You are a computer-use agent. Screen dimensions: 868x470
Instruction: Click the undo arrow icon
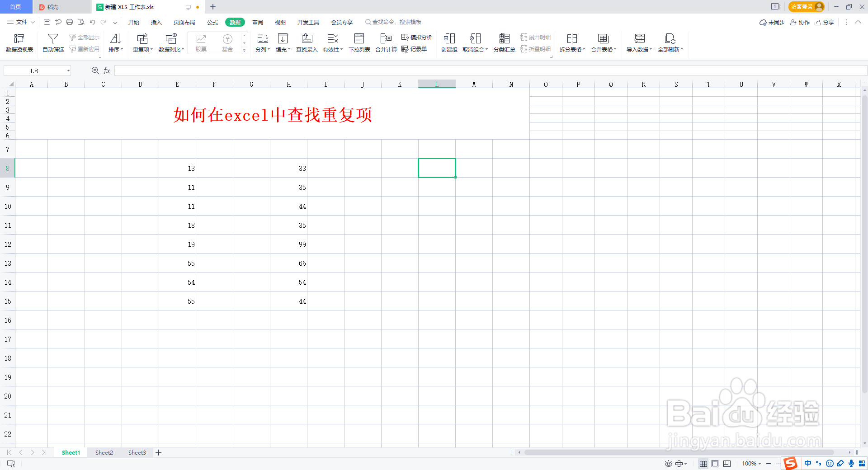[92, 22]
